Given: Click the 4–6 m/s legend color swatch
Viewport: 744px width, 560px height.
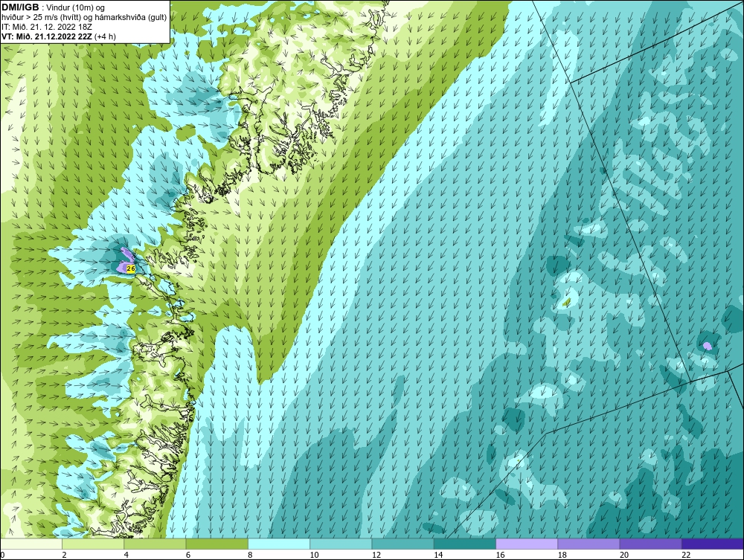Looking at the screenshot, I should point(155,544).
